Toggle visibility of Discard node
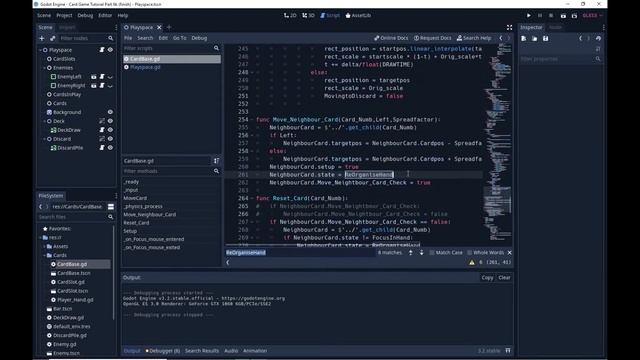 tap(110, 139)
